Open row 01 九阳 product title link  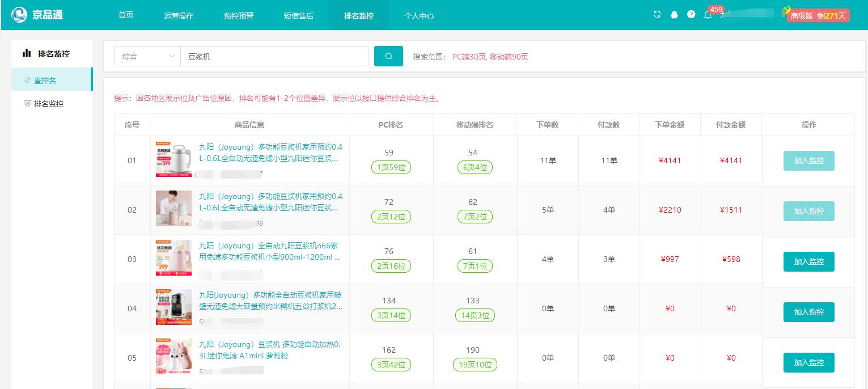point(270,153)
